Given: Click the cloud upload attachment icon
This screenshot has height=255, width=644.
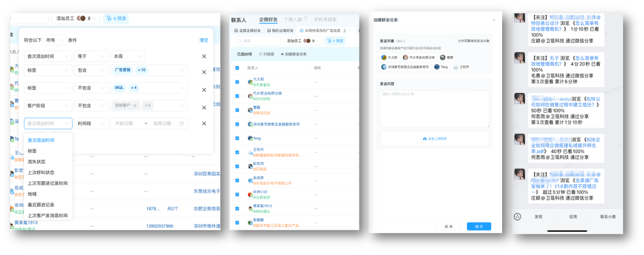Looking at the screenshot, I should 425,138.
